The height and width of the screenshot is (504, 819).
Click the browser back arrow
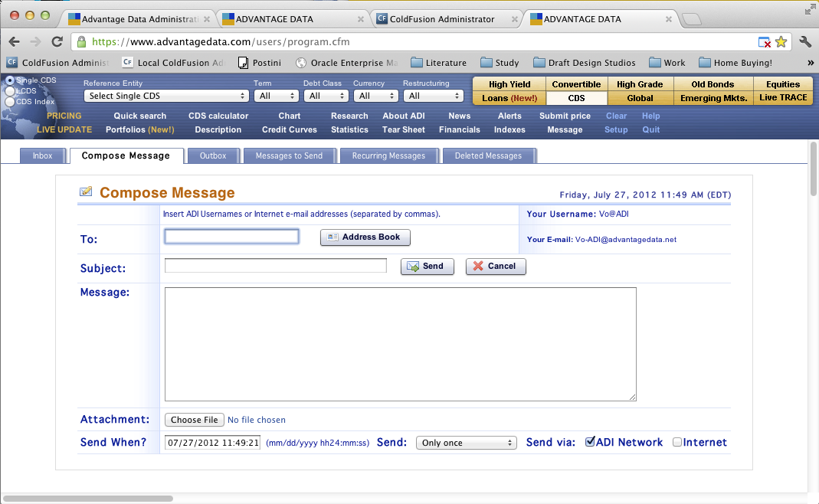point(14,42)
